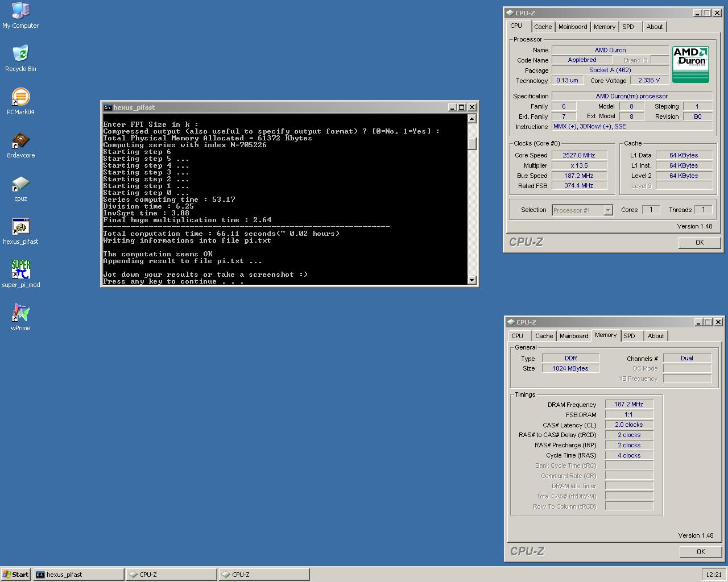Viewport: 728px width, 582px height.
Task: Click bottom CPU-Z window title icon
Action: (x=511, y=322)
